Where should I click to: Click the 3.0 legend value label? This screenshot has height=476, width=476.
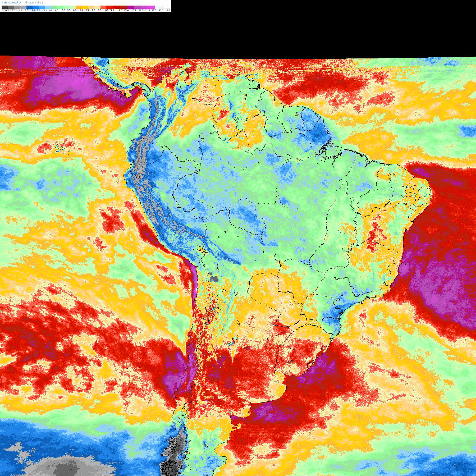(38, 10)
